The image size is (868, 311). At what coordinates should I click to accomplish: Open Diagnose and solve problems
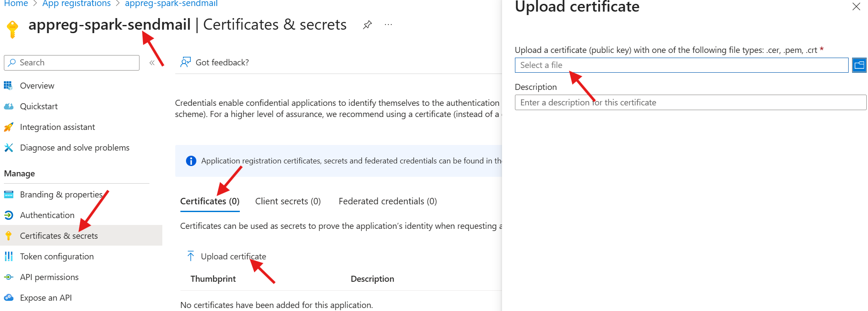tap(74, 148)
